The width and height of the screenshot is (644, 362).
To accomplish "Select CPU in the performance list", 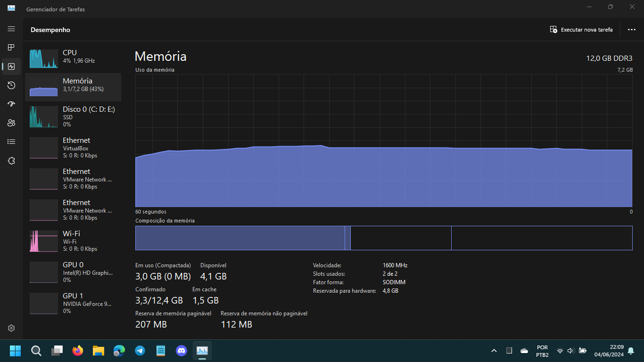I will [x=73, y=57].
